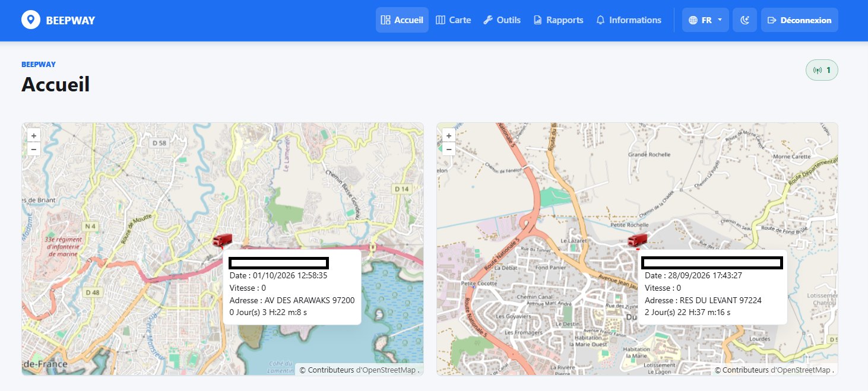Click the Grande Rochelle map label
Image resolution: width=868 pixels, height=391 pixels.
648,155
